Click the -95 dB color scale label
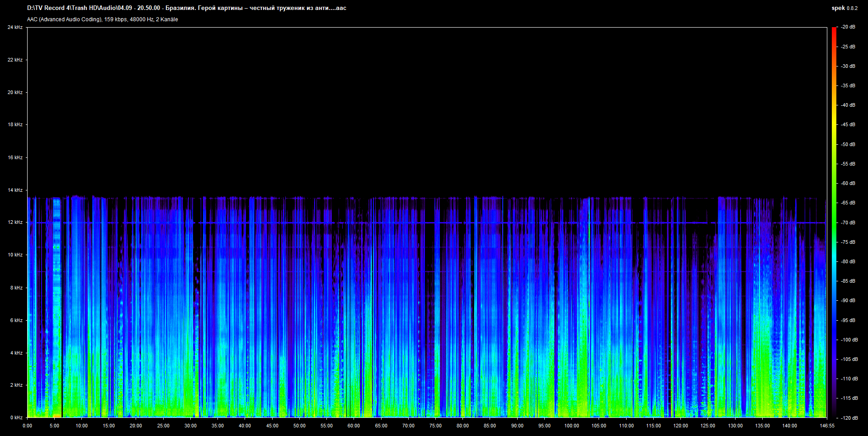 pyautogui.click(x=848, y=320)
